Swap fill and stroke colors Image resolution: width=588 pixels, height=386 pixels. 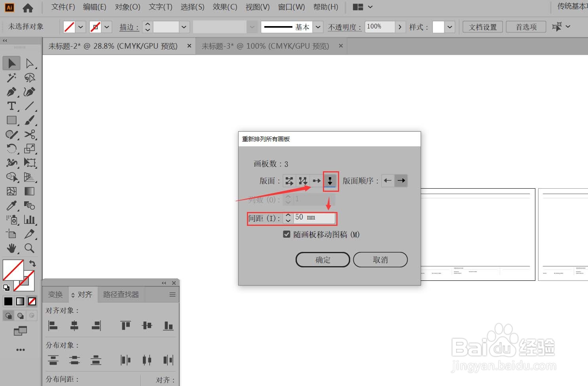click(32, 263)
